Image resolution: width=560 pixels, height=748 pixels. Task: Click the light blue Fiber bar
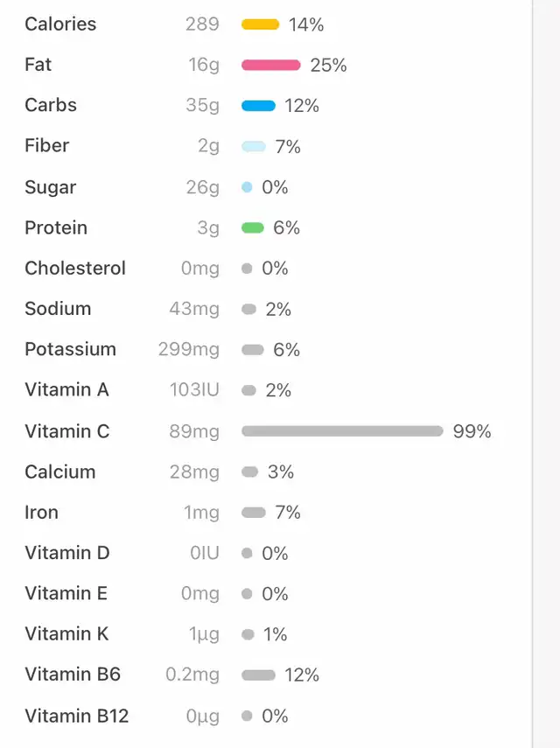(253, 146)
